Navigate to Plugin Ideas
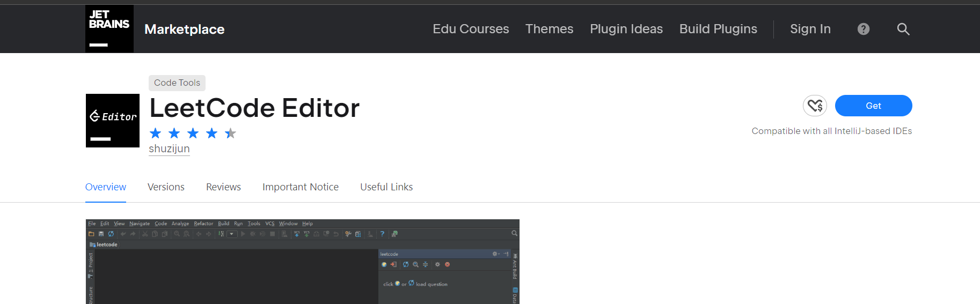The image size is (980, 304). click(x=626, y=29)
